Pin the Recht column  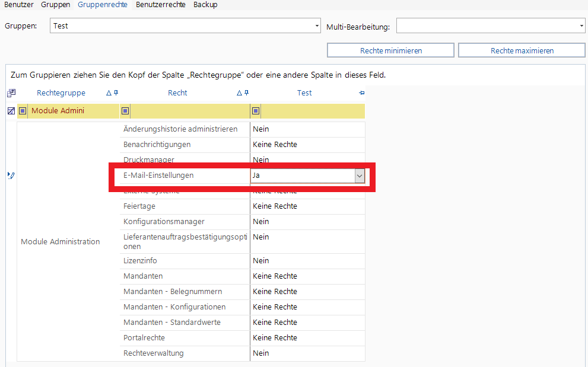tap(247, 93)
